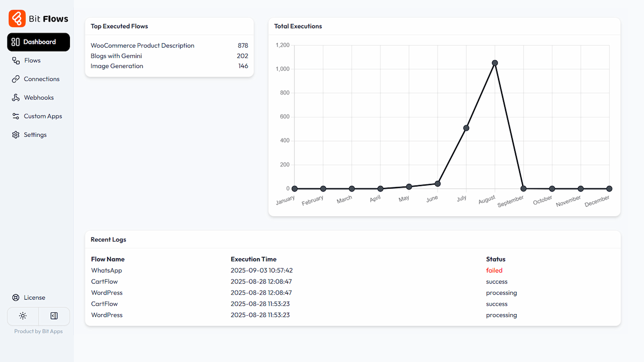Switch to the Connections menu item
The image size is (644, 362).
(41, 79)
